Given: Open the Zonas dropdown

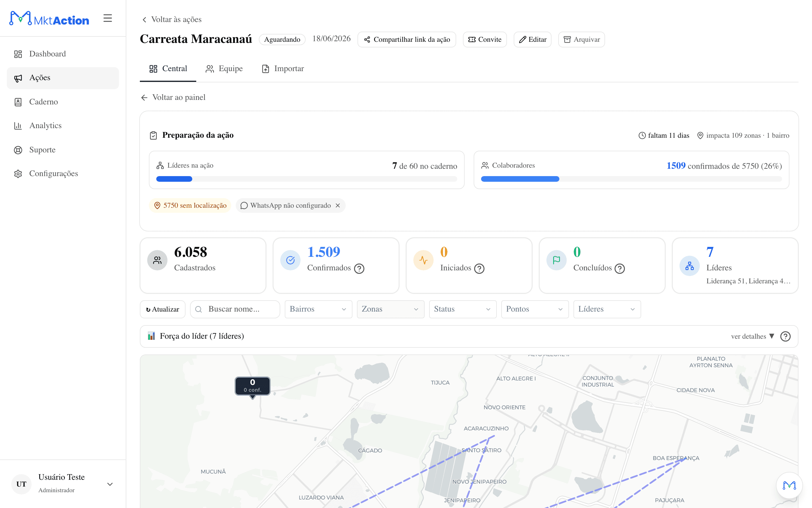Looking at the screenshot, I should [390, 309].
